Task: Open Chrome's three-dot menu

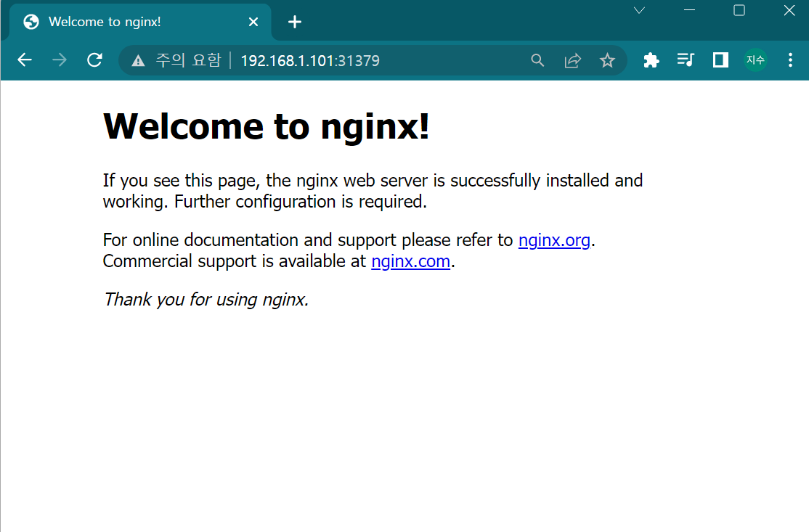Action: 790,60
